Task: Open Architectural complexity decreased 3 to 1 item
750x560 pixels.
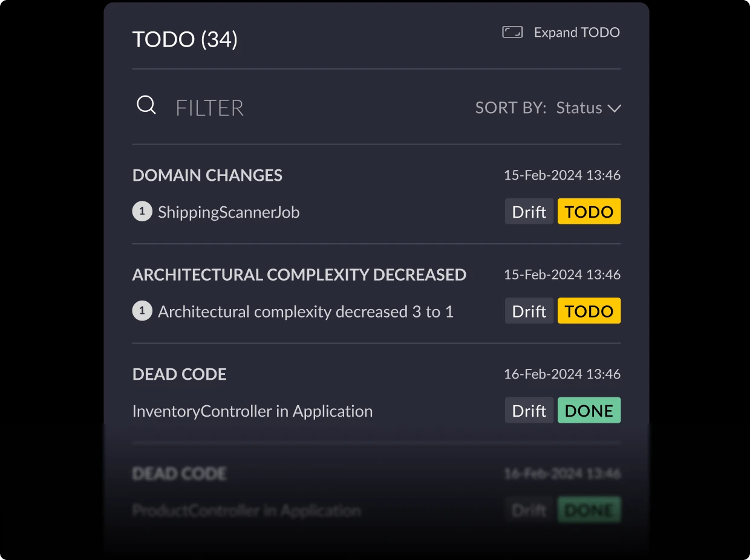Action: click(305, 311)
